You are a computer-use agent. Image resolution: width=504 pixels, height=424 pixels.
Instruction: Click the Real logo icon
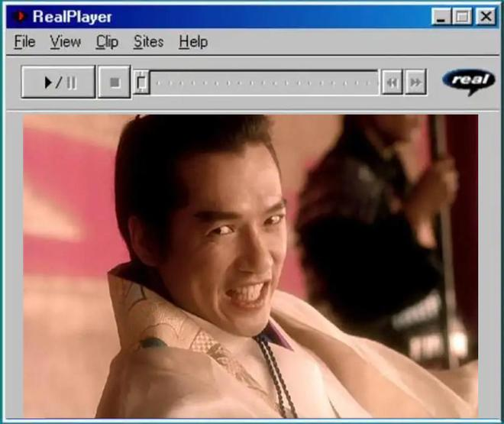469,82
